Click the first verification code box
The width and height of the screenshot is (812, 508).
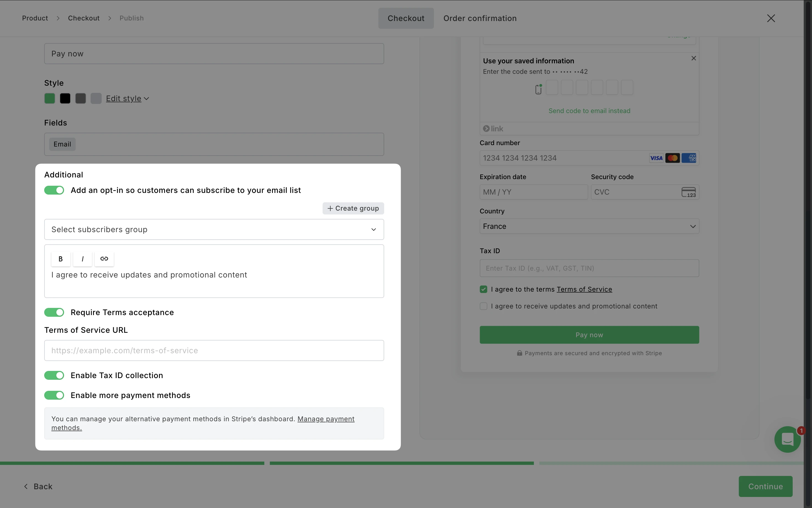pos(552,87)
